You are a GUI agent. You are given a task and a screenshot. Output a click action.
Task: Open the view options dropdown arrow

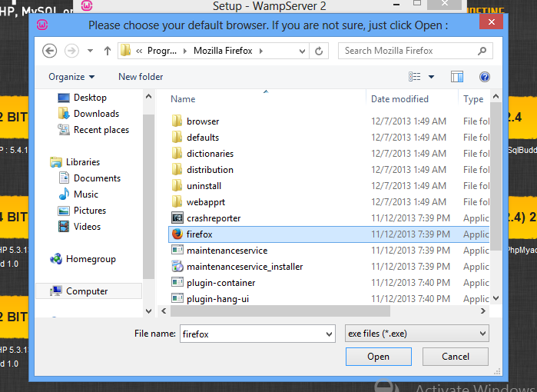click(x=432, y=77)
